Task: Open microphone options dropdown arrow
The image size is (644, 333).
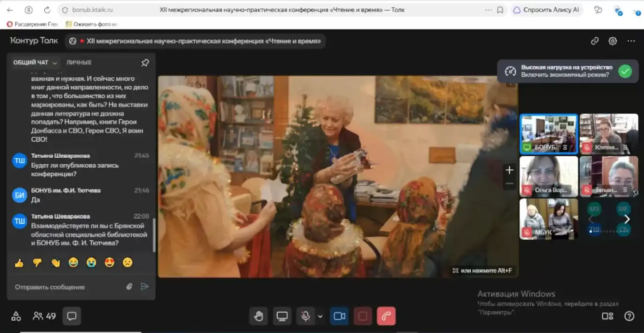Action: 320,317
